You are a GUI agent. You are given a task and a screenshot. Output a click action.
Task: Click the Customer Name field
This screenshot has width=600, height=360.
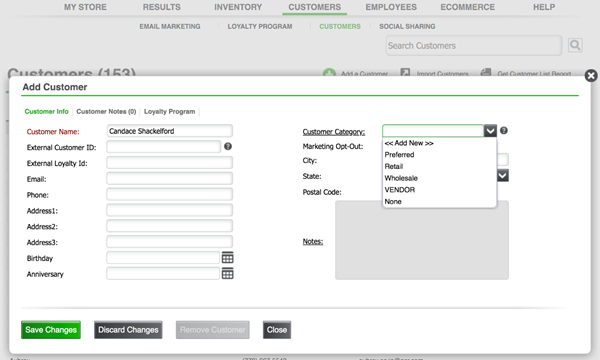click(x=170, y=131)
